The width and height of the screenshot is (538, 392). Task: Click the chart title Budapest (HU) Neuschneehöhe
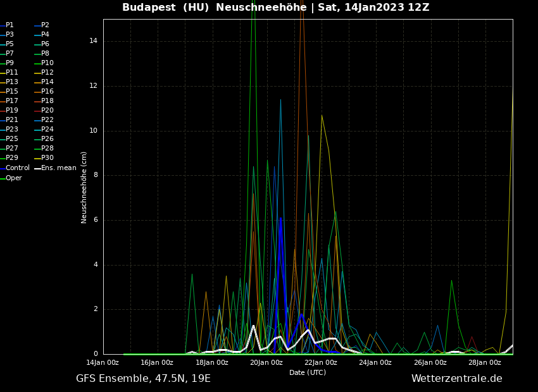(x=275, y=8)
